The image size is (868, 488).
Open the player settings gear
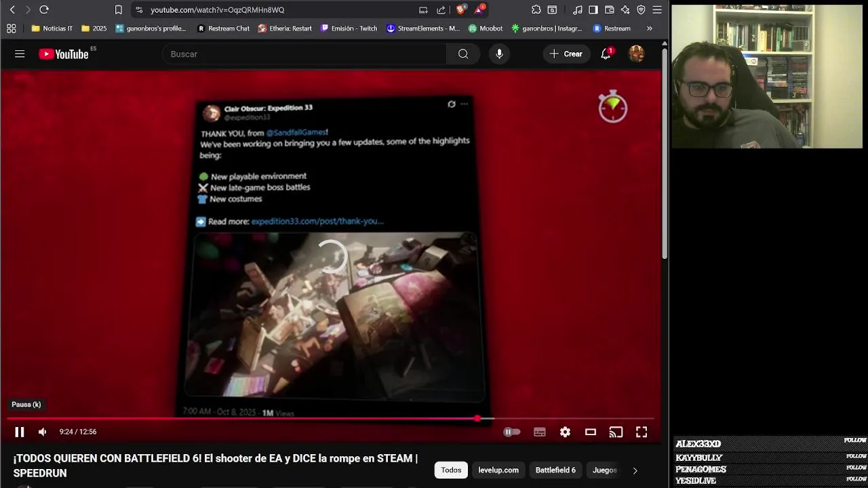click(x=565, y=432)
